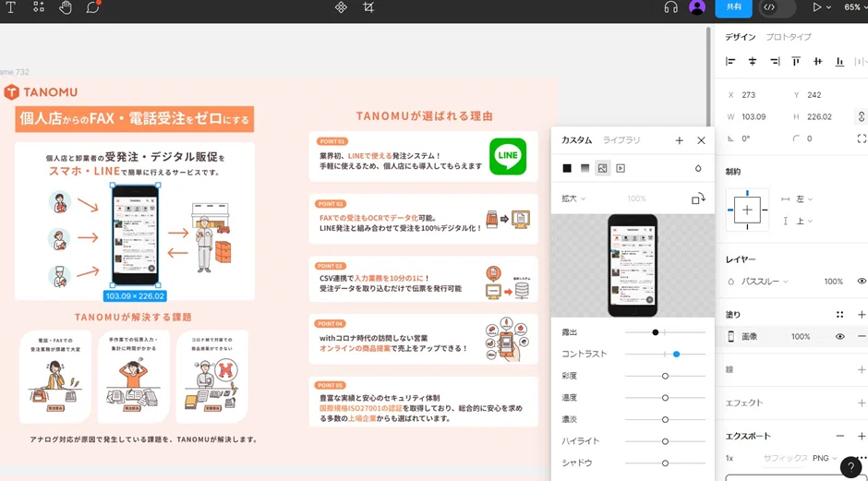
Task: Expand present options chevron
Action: (x=828, y=7)
